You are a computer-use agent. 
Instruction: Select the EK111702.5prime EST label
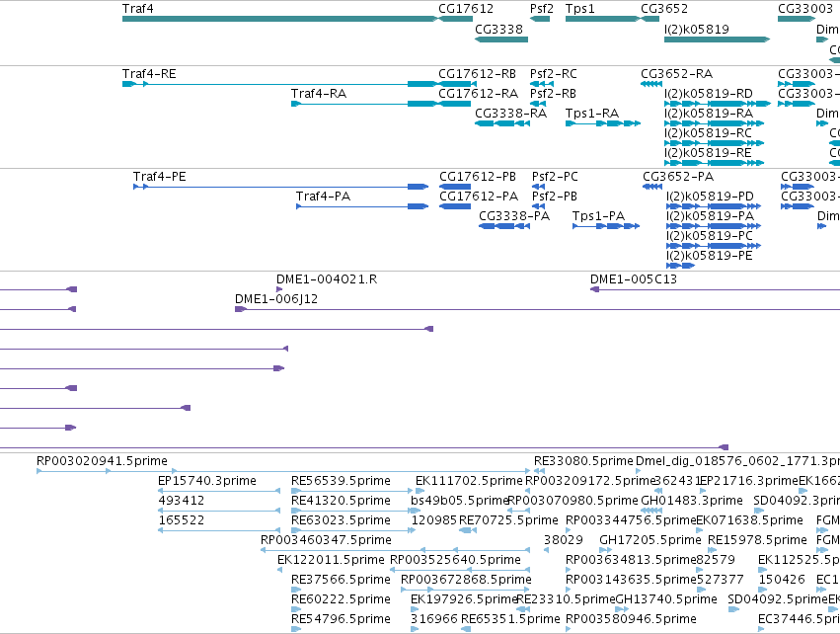tap(469, 481)
